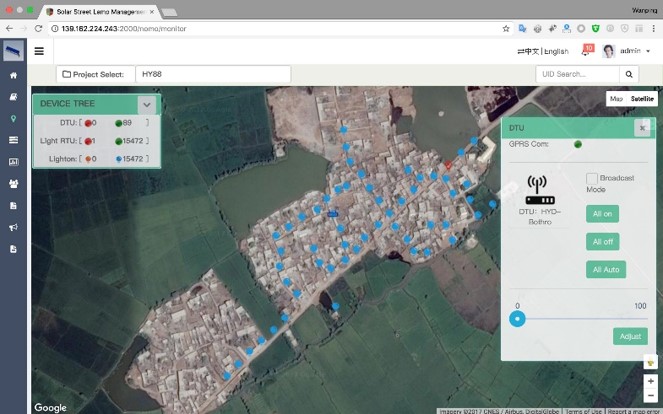Switch map to Satellite view
The height and width of the screenshot is (414, 663).
(642, 99)
